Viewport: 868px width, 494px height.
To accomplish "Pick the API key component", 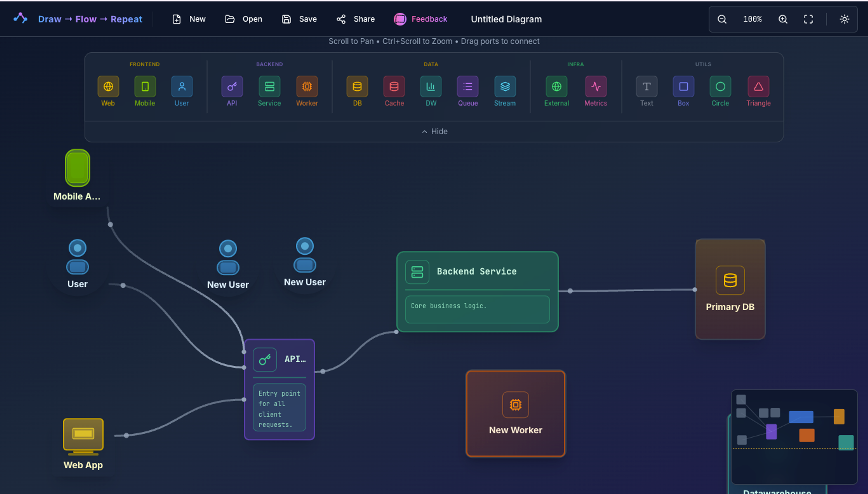I will pyautogui.click(x=232, y=87).
